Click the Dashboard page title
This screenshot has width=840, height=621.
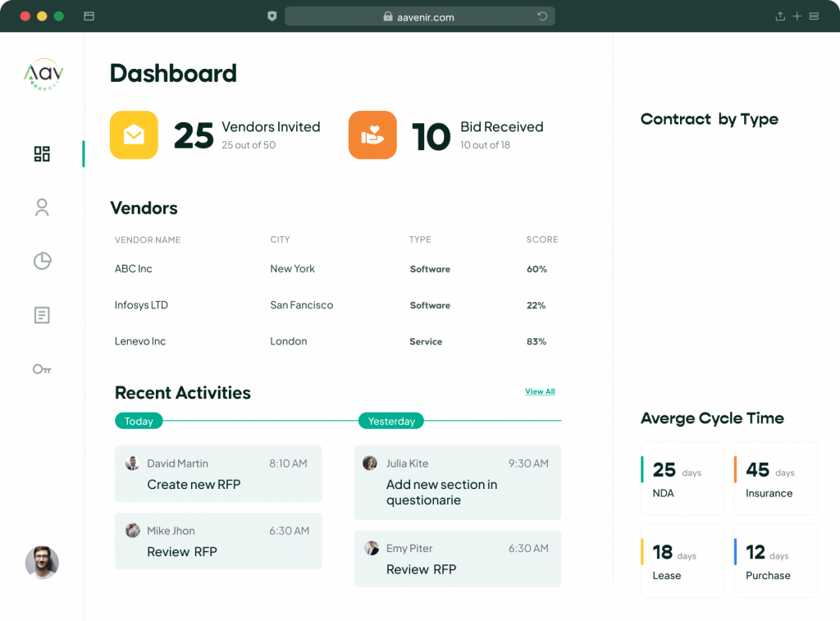click(x=174, y=73)
